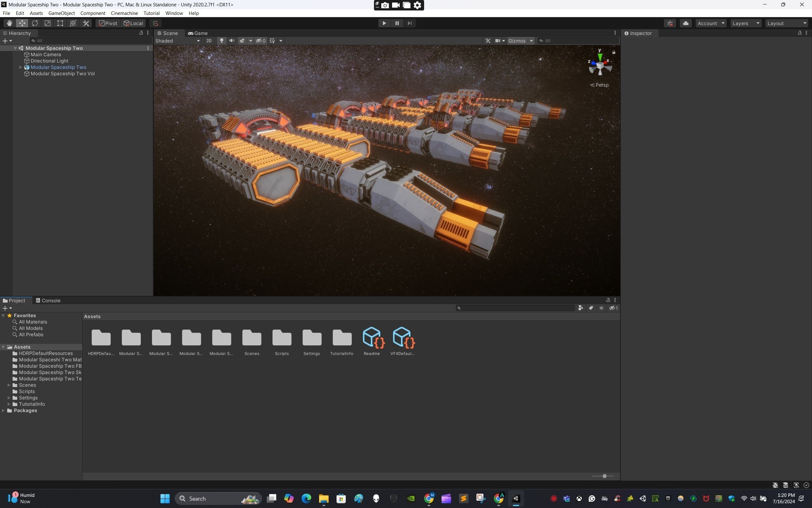The width and height of the screenshot is (812, 508).
Task: Select the combined Transform tool
Action: [x=73, y=23]
